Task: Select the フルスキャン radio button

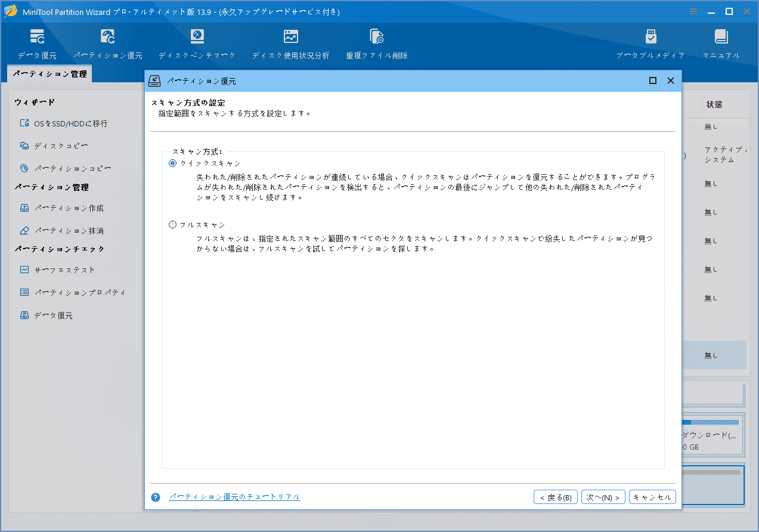Action: (x=173, y=225)
